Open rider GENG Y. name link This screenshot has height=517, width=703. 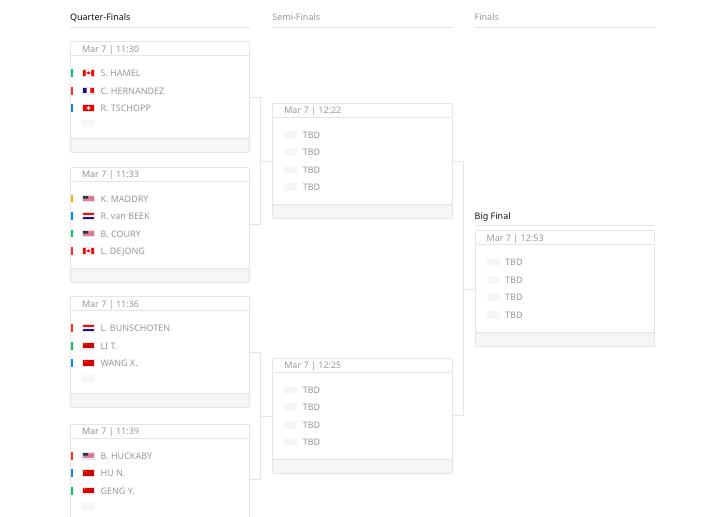[117, 491]
